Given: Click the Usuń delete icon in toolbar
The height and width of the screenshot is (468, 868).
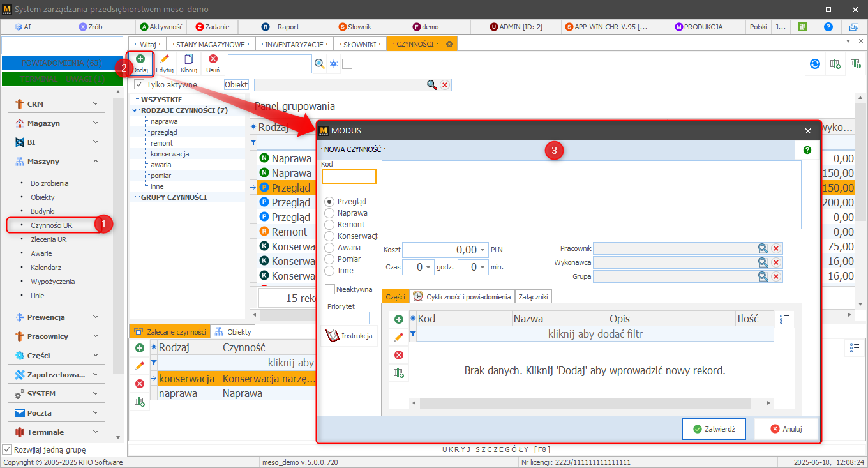Looking at the screenshot, I should pyautogui.click(x=213, y=63).
